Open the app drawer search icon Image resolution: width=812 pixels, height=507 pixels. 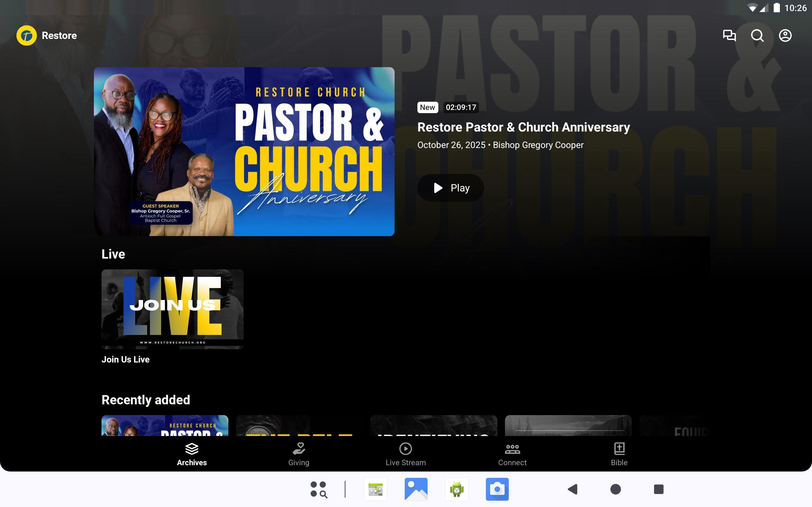(318, 489)
